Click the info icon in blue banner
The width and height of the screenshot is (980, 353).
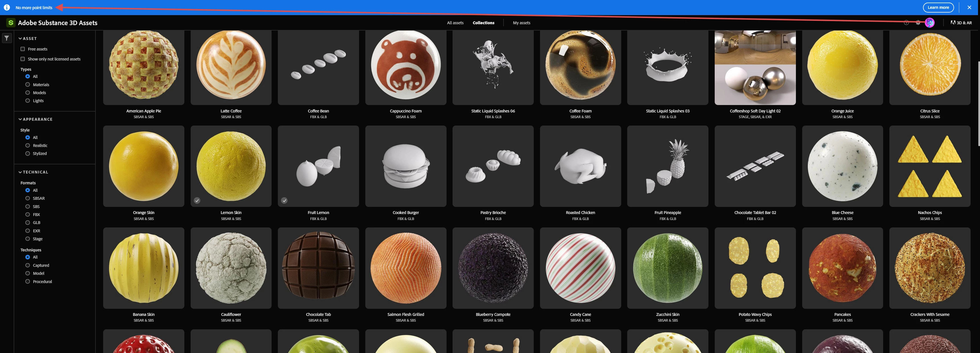(x=7, y=7)
